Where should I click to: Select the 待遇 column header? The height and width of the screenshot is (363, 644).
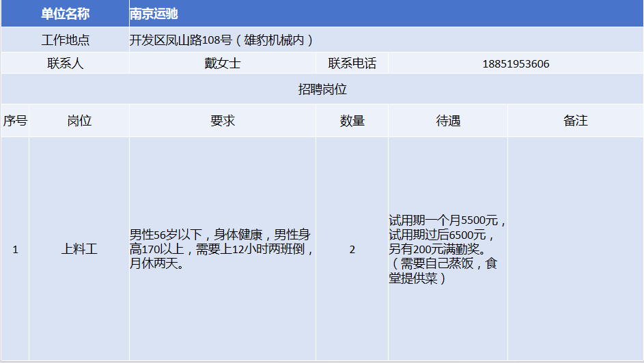click(448, 121)
